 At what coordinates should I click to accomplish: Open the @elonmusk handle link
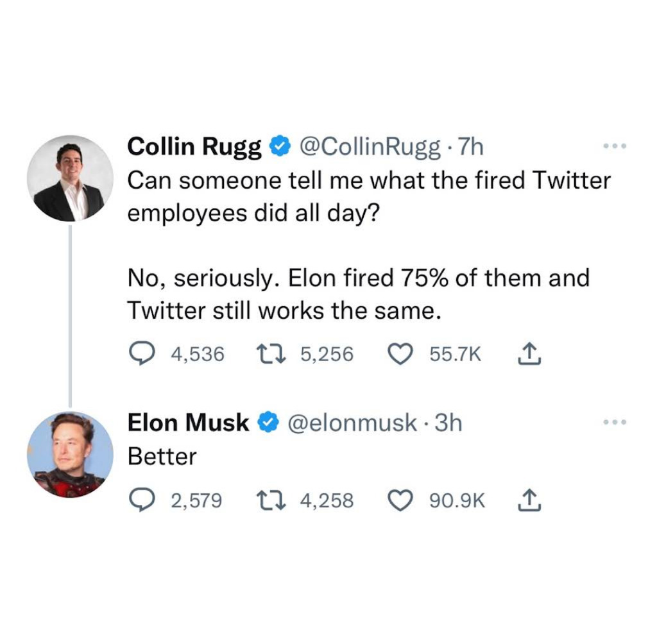tap(352, 422)
